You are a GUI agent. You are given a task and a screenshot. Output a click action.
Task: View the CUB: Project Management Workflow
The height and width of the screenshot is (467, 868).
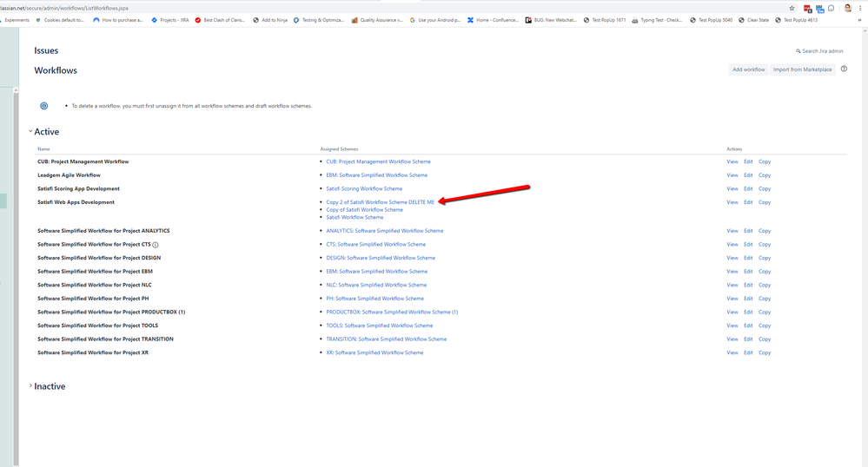732,161
